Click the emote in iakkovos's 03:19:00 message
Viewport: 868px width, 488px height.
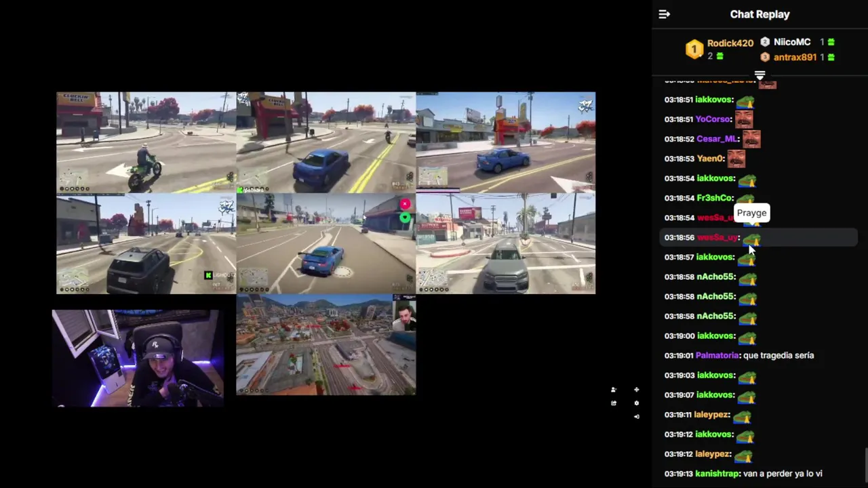pyautogui.click(x=746, y=338)
